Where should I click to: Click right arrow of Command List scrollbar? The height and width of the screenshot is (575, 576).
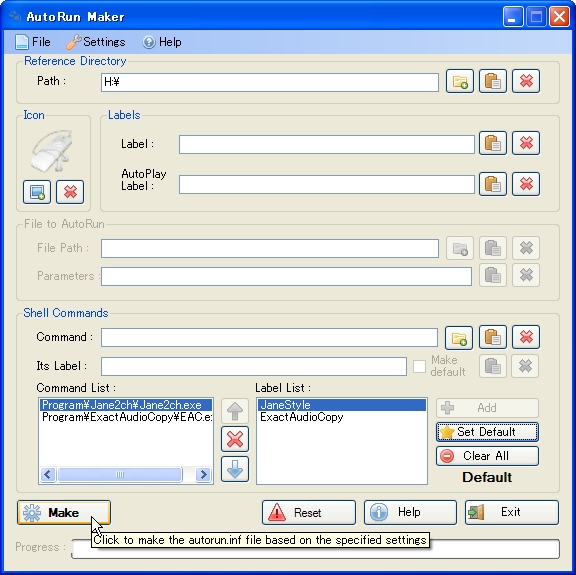[203, 474]
